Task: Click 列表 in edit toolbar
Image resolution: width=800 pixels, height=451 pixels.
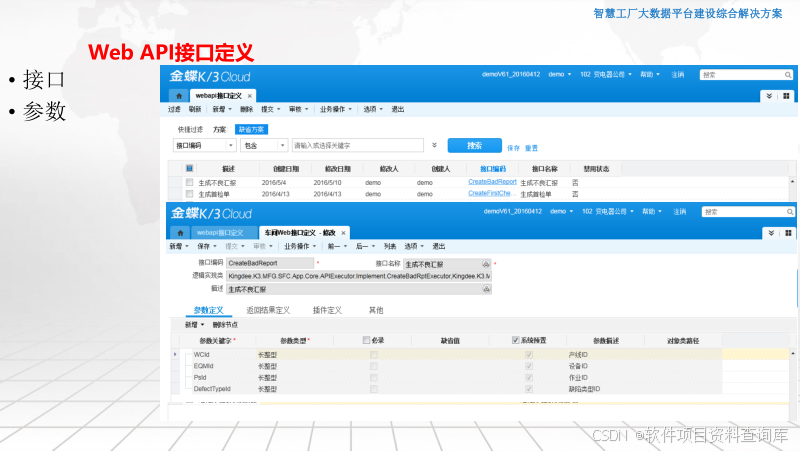Action: pos(390,246)
